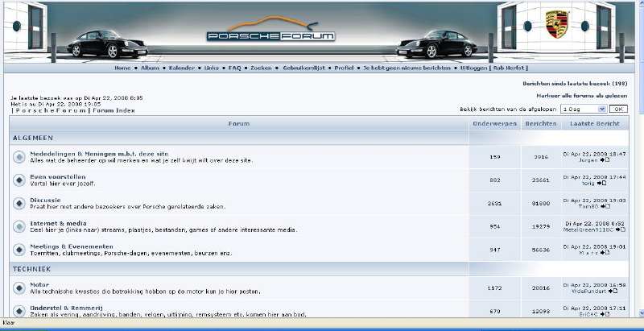This screenshot has height=331, width=644.
Task: Click the folder icon beside Even voorstellen
Action: pyautogui.click(x=19, y=180)
